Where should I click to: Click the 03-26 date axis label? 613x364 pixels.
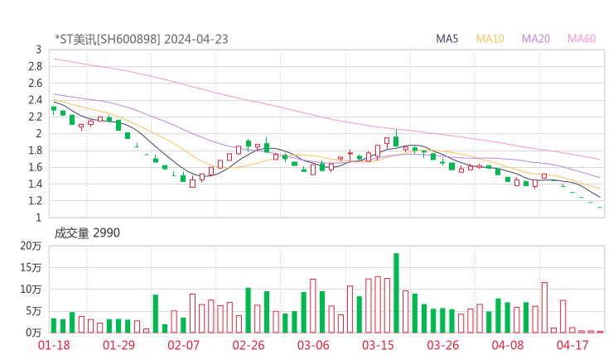(x=443, y=345)
